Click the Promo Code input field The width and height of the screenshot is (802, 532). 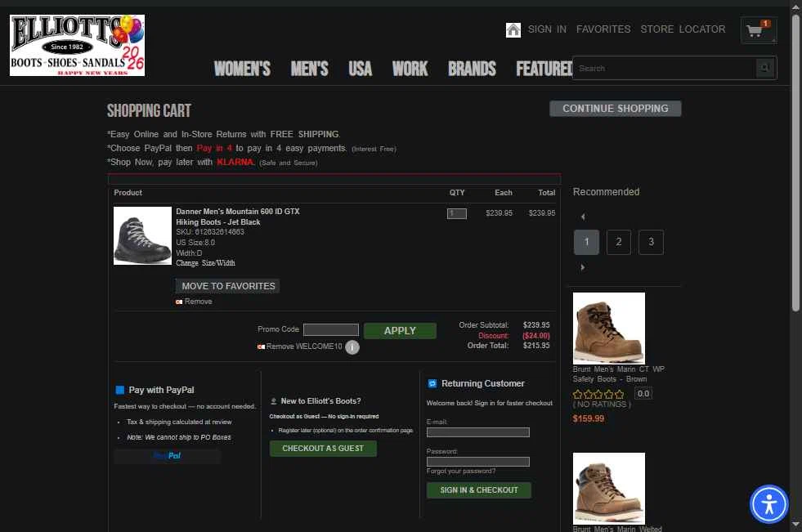(x=331, y=329)
